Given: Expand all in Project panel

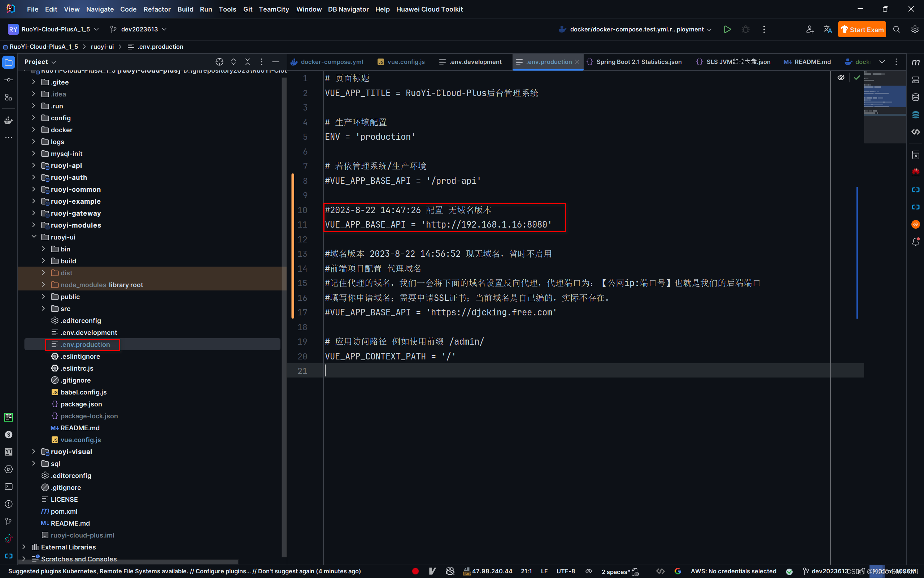Looking at the screenshot, I should point(233,62).
